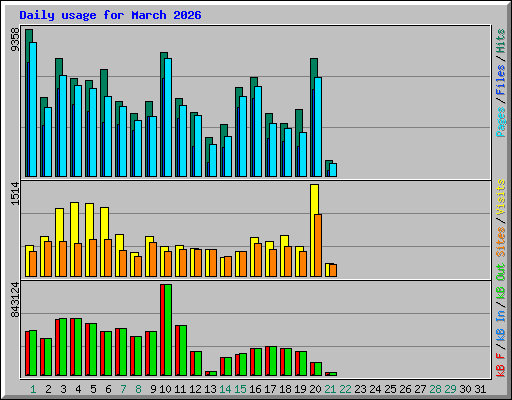Click day 2 on the date axis
This screenshot has width=512, height=400.
point(48,389)
